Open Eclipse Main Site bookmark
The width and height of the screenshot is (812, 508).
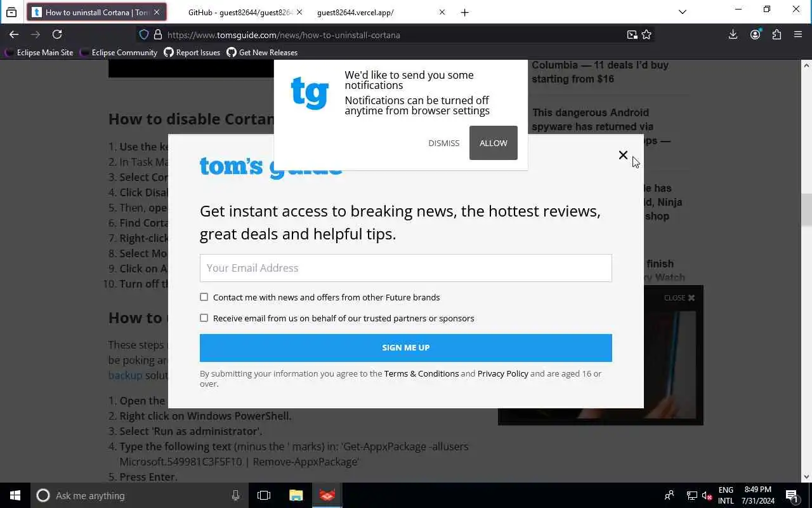39,53
